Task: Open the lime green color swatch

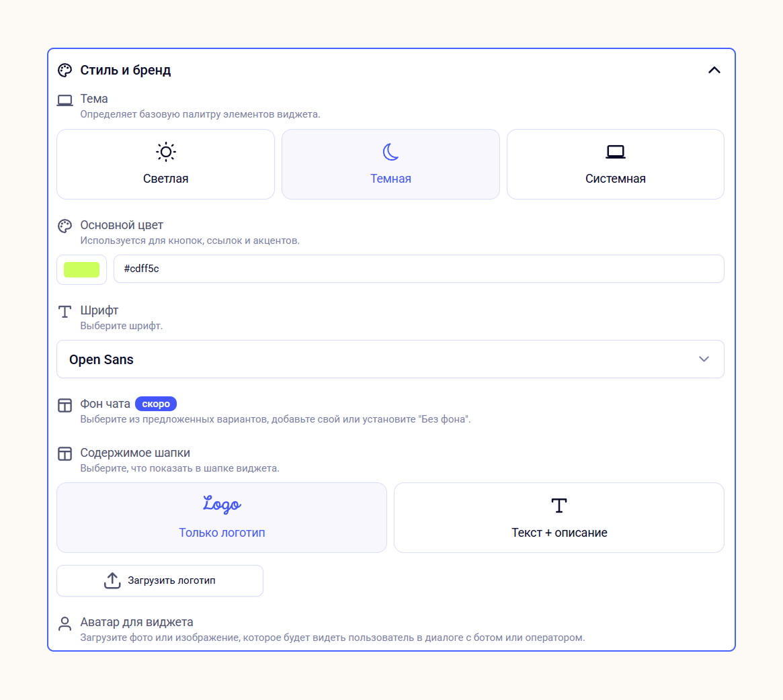Action: pos(81,269)
